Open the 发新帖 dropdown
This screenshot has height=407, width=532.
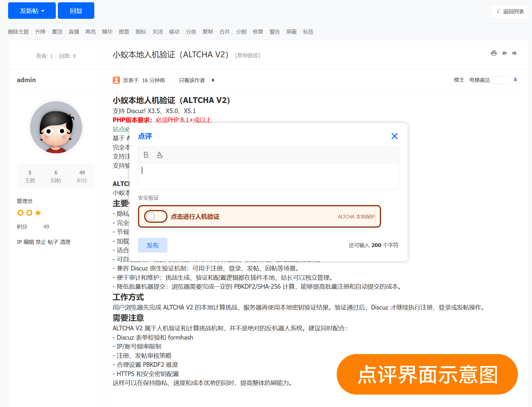coord(32,11)
